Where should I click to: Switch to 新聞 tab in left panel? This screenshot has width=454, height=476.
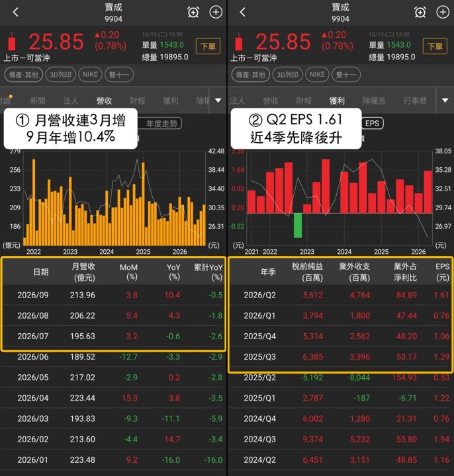click(38, 100)
